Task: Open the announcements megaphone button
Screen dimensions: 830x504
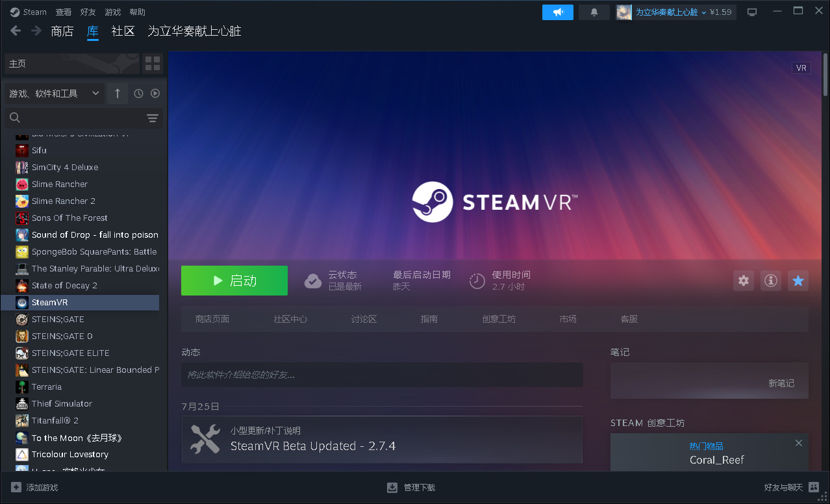Action: click(558, 12)
